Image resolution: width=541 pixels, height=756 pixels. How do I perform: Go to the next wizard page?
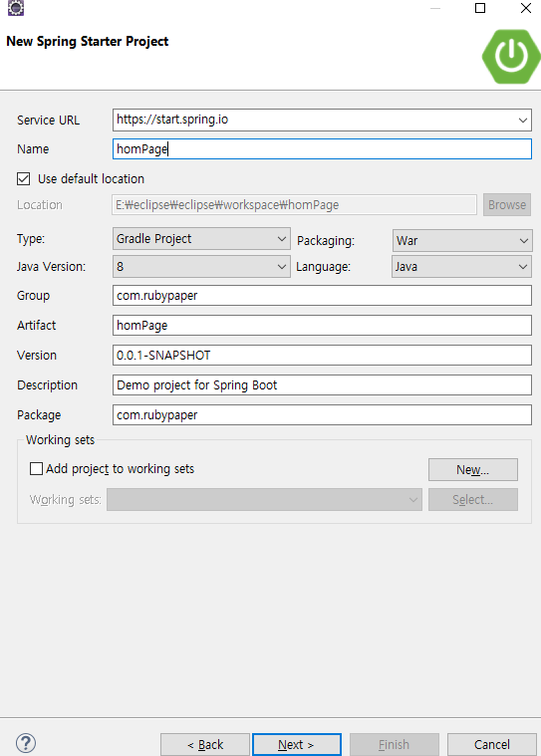pyautogui.click(x=297, y=745)
